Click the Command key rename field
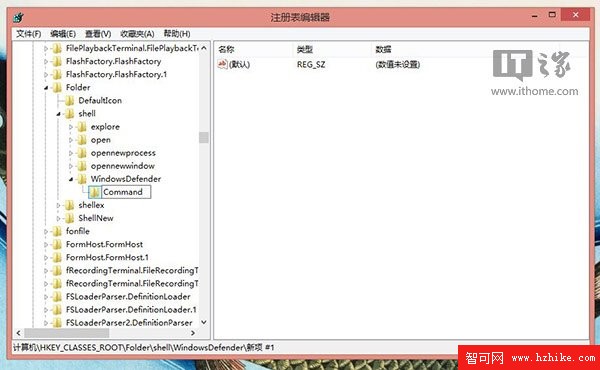600x370 pixels. (x=126, y=192)
